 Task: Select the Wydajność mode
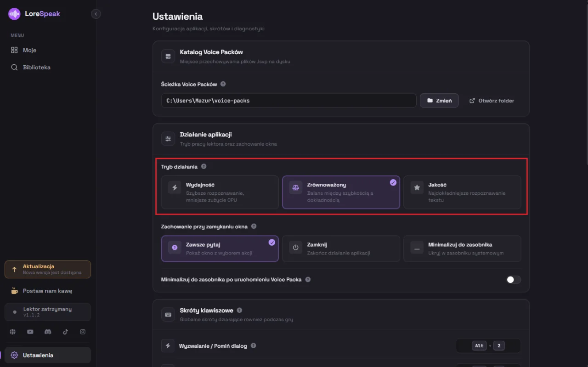point(220,192)
